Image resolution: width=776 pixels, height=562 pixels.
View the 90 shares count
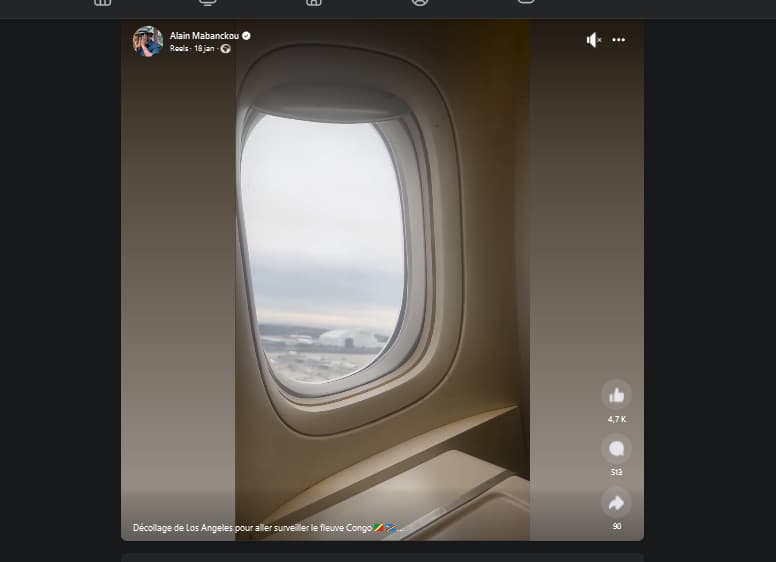(617, 526)
